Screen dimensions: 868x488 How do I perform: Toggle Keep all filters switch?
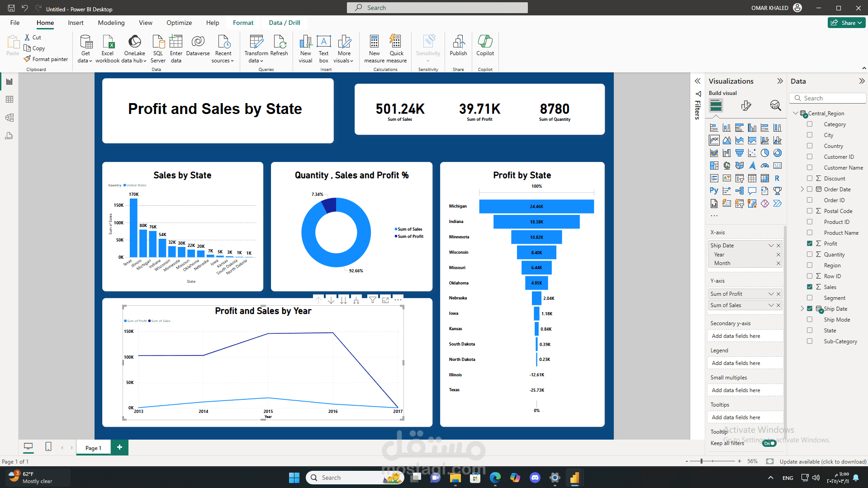(769, 443)
